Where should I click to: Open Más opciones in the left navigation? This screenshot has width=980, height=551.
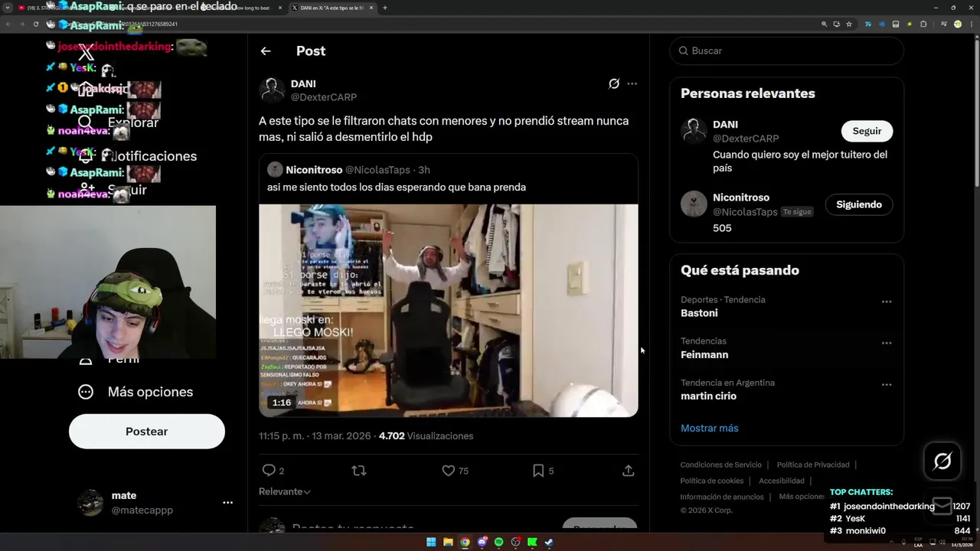coord(136,392)
